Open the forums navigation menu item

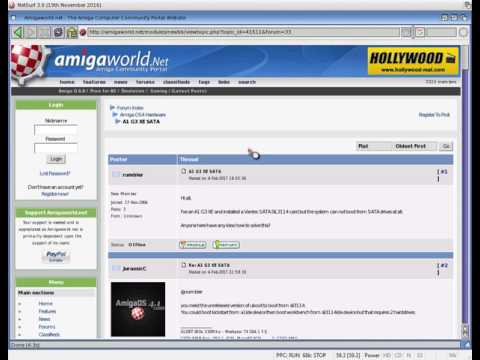coord(145,82)
